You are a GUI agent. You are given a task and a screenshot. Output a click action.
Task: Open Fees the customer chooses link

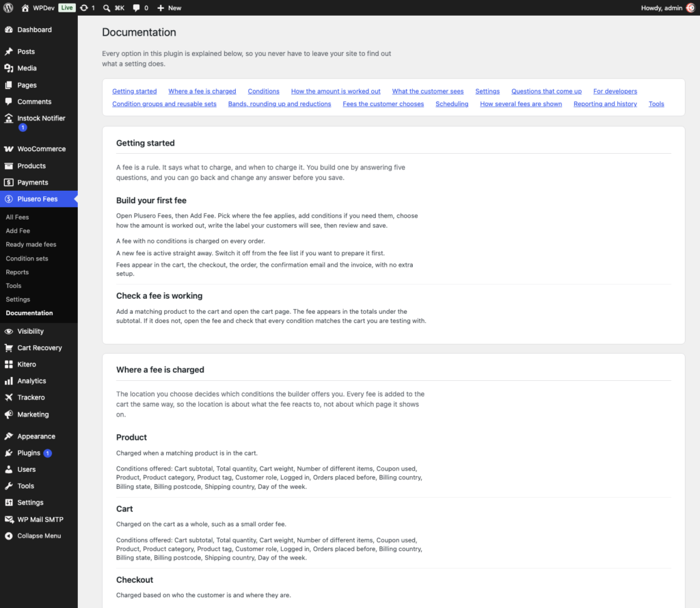tap(383, 104)
